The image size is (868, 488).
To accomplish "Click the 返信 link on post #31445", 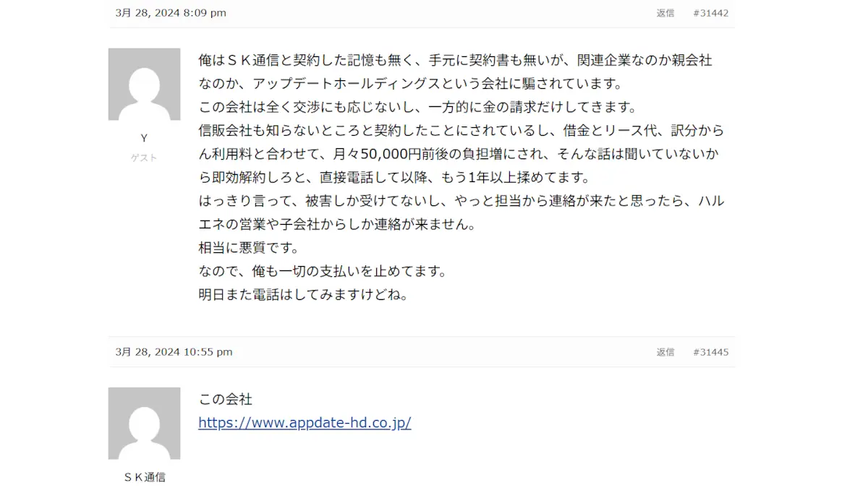I will pyautogui.click(x=665, y=352).
